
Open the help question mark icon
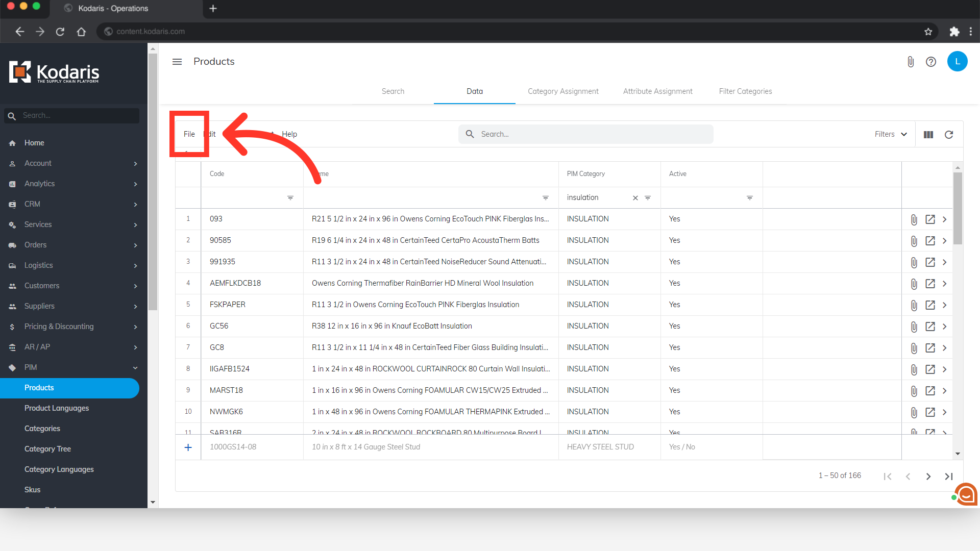tap(931, 62)
